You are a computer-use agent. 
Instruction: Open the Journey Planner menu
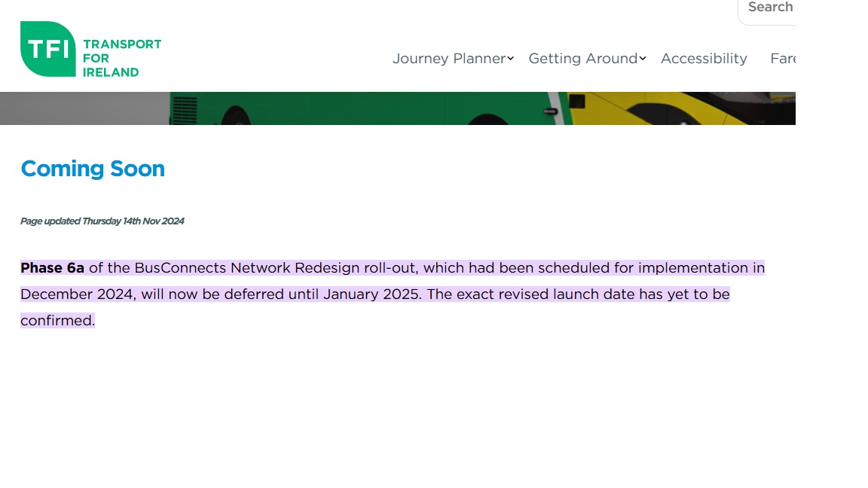point(448,59)
